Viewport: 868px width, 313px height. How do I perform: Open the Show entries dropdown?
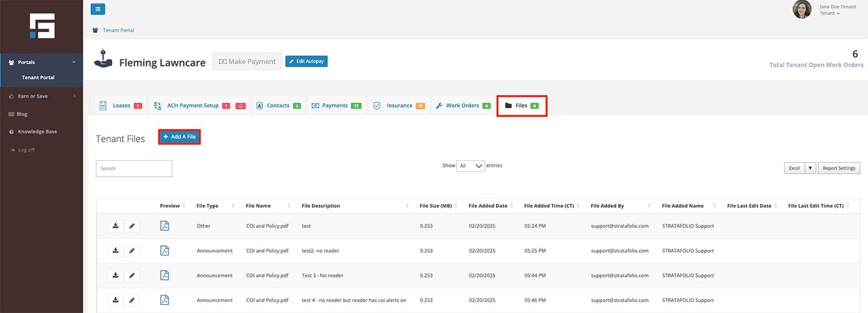(x=470, y=166)
